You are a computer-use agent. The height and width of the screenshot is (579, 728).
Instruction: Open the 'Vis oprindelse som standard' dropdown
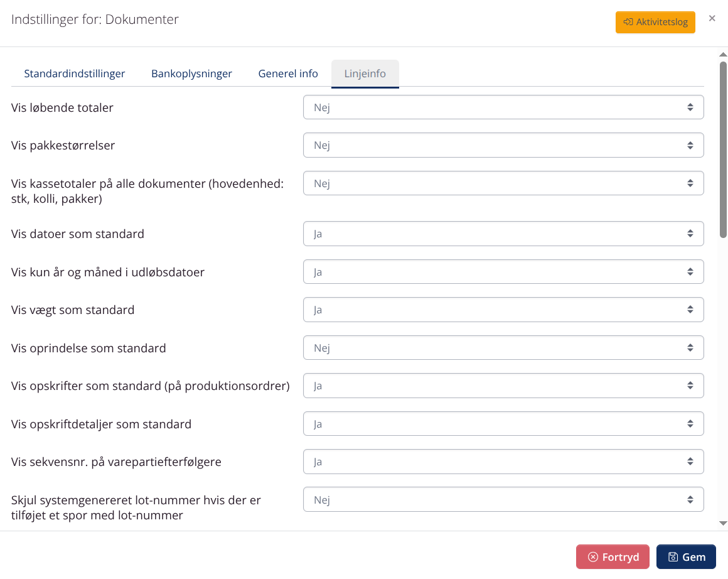(x=503, y=347)
